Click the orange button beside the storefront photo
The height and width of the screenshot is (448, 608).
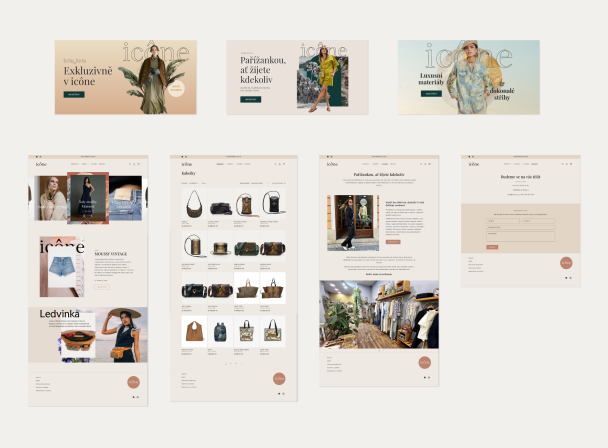(393, 242)
